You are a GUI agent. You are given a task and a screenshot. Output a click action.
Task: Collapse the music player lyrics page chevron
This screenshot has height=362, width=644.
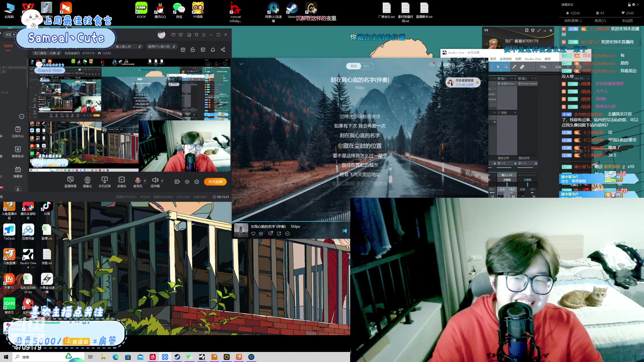[x=241, y=64]
